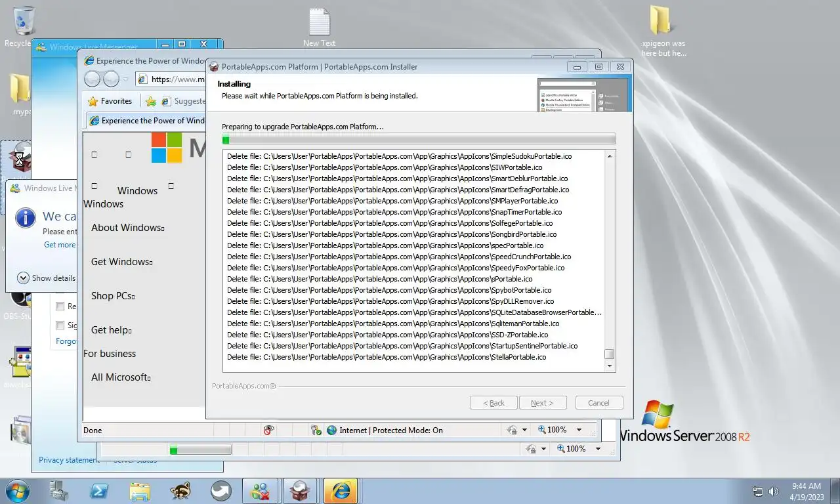Open Windows Explorer from the taskbar
This screenshot has height=504, width=840.
(140, 491)
